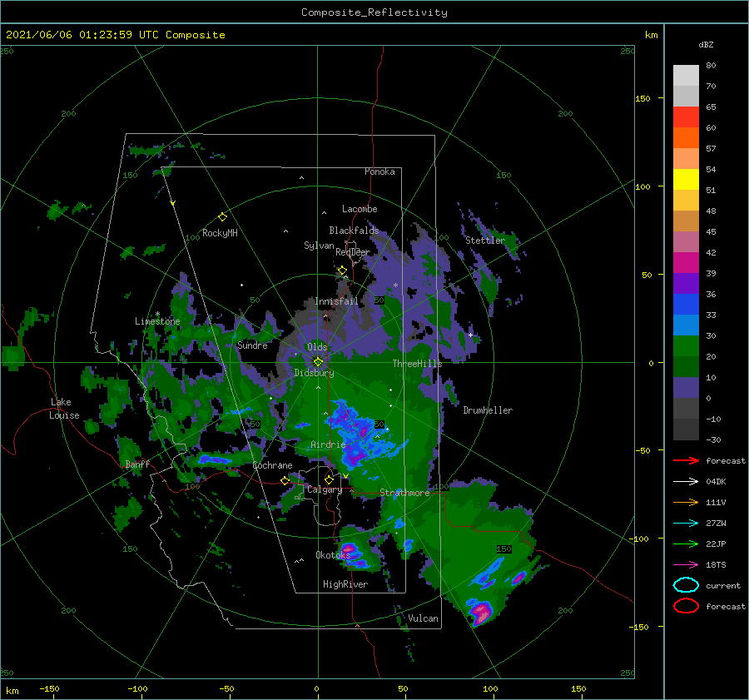Click the Strathmore label
This screenshot has width=749, height=700.
404,493
